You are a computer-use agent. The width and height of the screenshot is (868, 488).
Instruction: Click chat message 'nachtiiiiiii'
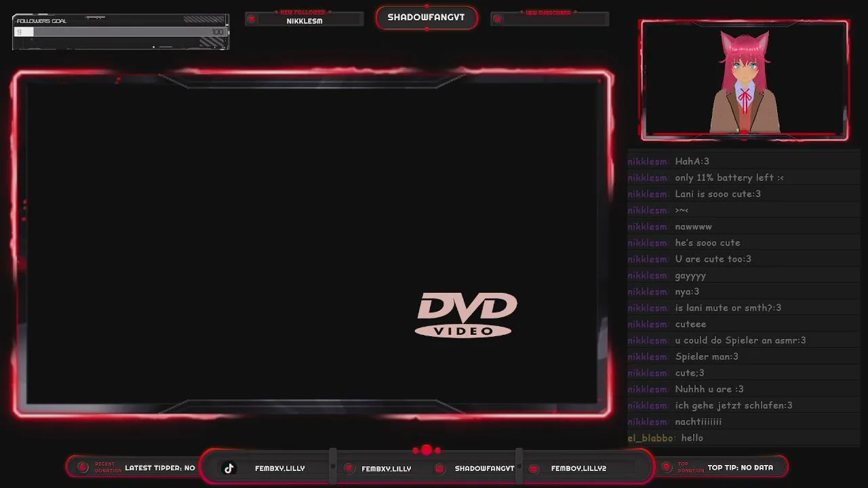pyautogui.click(x=698, y=422)
